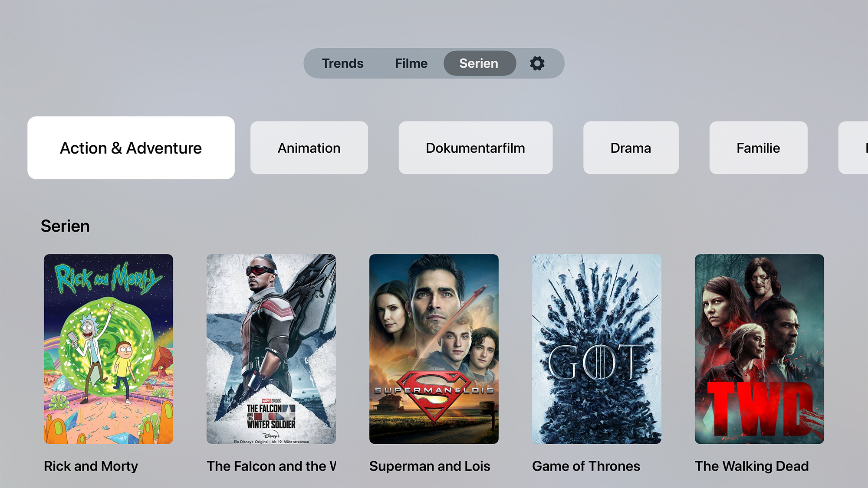Pick the Familie genre
The width and height of the screenshot is (868, 488).
tap(758, 148)
